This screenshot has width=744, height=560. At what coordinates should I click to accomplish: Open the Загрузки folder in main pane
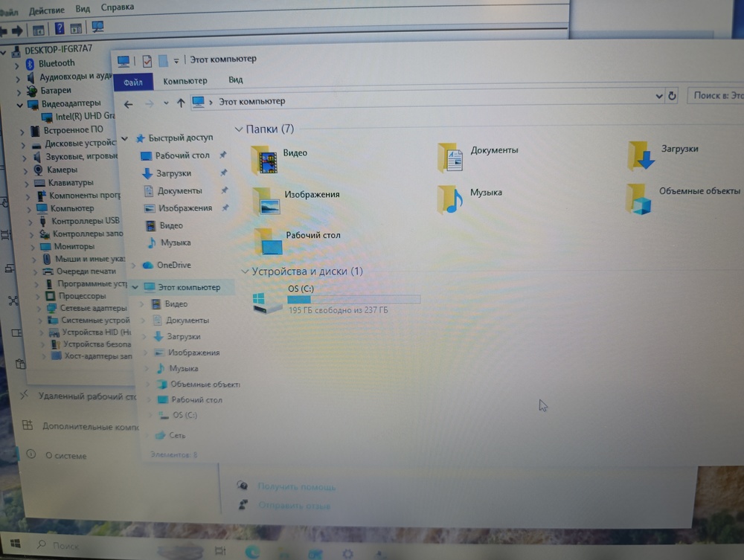coord(641,155)
